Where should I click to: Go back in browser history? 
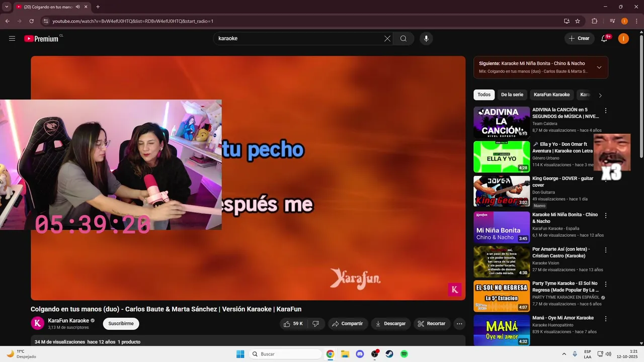tap(7, 21)
